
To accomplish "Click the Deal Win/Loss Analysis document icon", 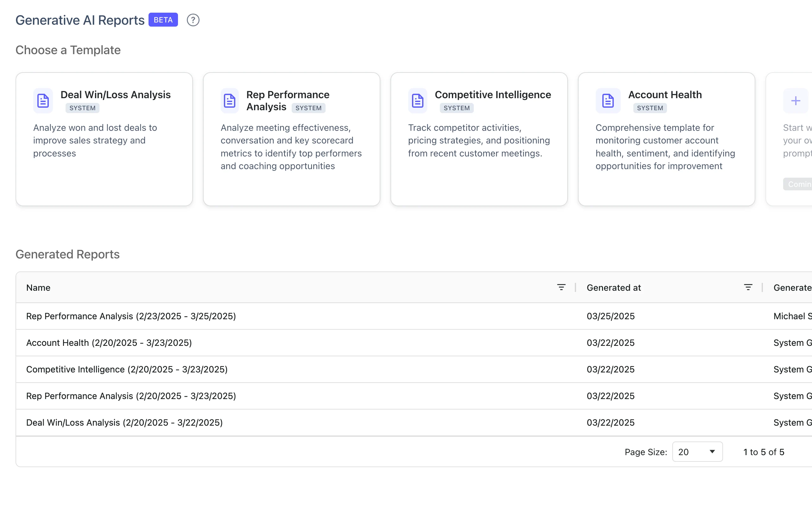I will point(43,101).
